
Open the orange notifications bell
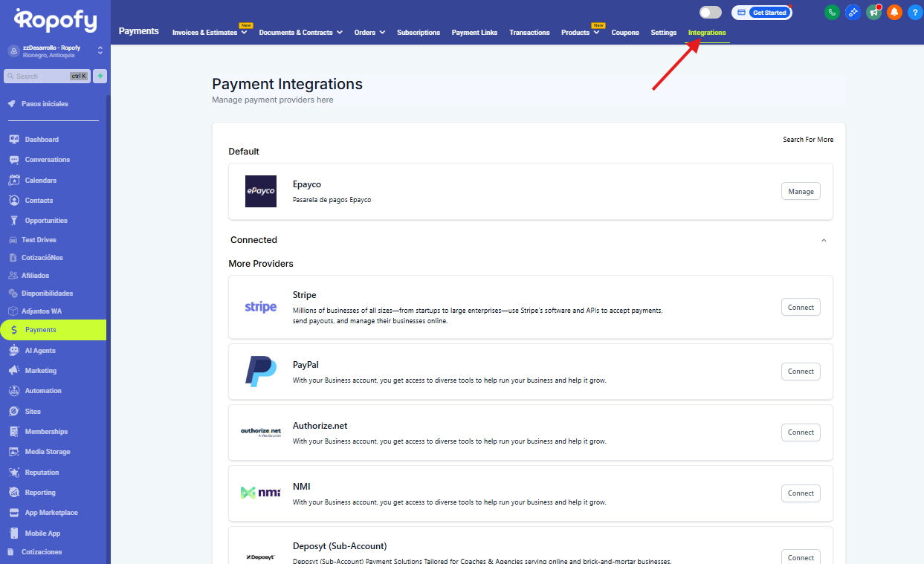894,12
